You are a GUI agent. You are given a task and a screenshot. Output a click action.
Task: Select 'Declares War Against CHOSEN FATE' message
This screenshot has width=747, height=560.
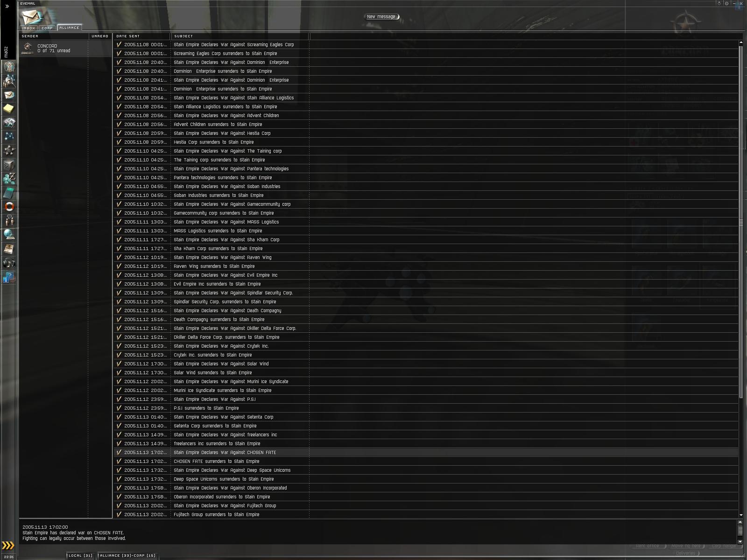tap(426, 453)
